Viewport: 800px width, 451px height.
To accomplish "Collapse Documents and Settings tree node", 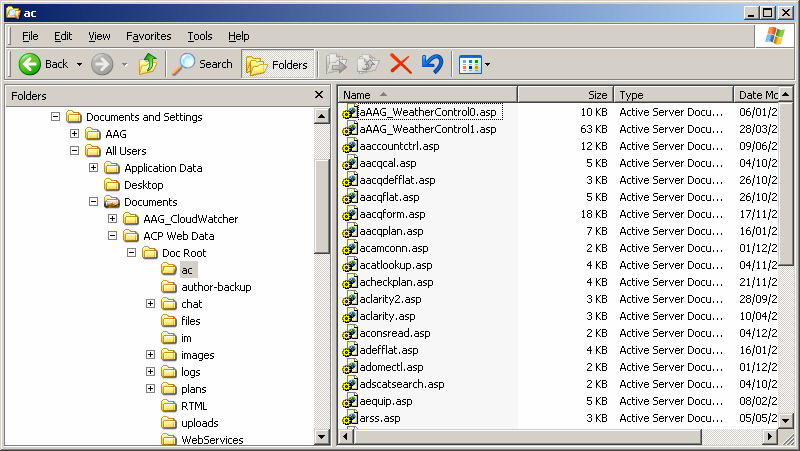I will click(x=56, y=117).
